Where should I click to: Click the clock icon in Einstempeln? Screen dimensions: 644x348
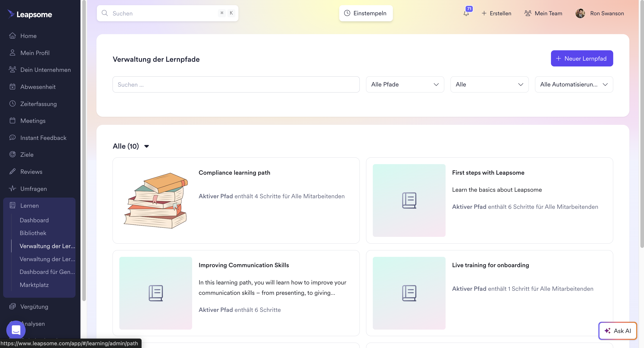pyautogui.click(x=347, y=13)
